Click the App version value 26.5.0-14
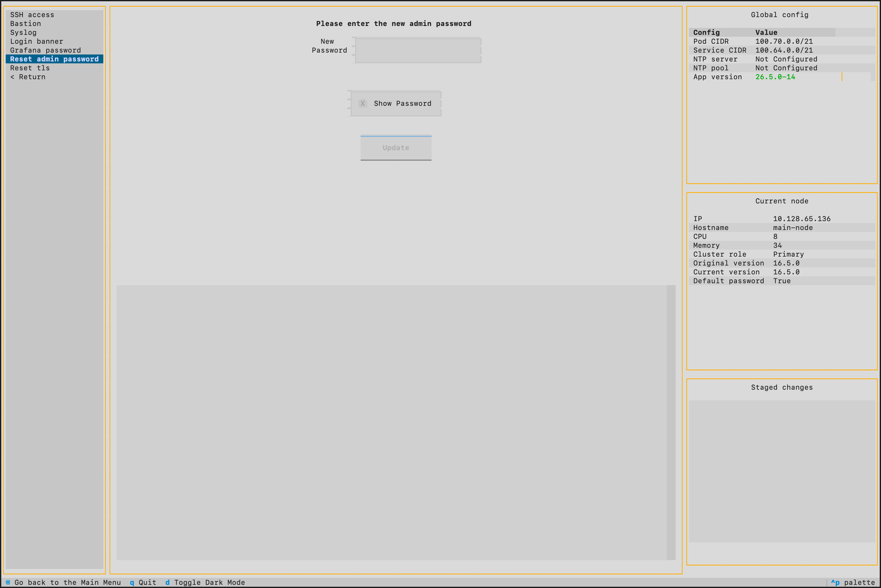 (775, 77)
